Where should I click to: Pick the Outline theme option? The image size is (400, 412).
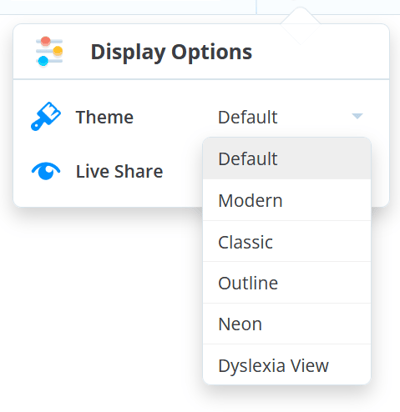[x=287, y=283]
